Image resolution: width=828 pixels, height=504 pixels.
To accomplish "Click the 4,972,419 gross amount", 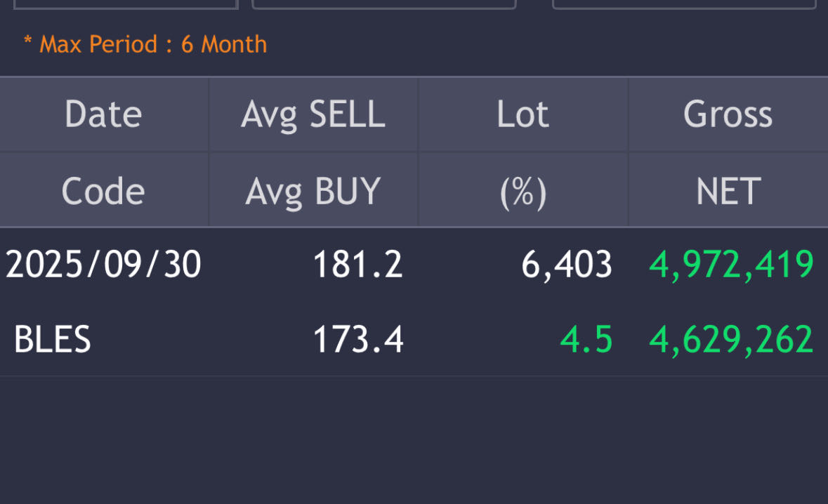I will [731, 265].
